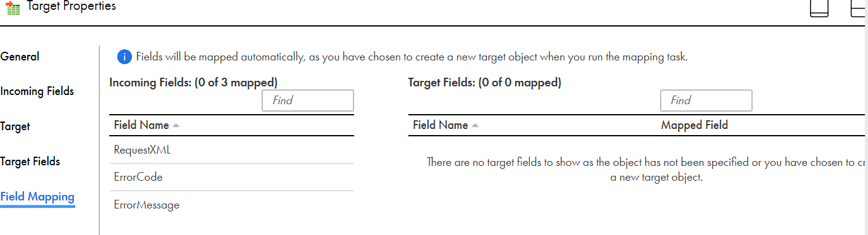The width and height of the screenshot is (868, 235).
Task: Click the full panel layout icon at top right
Action: pyautogui.click(x=819, y=8)
